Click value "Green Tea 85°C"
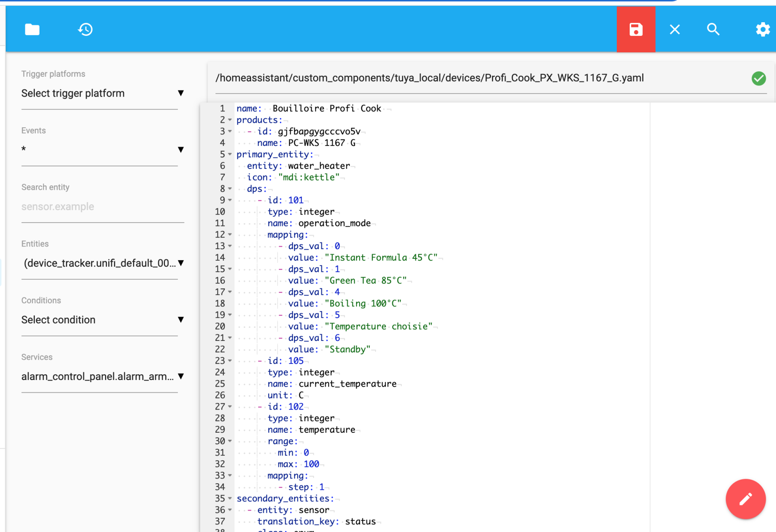Image resolution: width=776 pixels, height=532 pixels. (365, 281)
